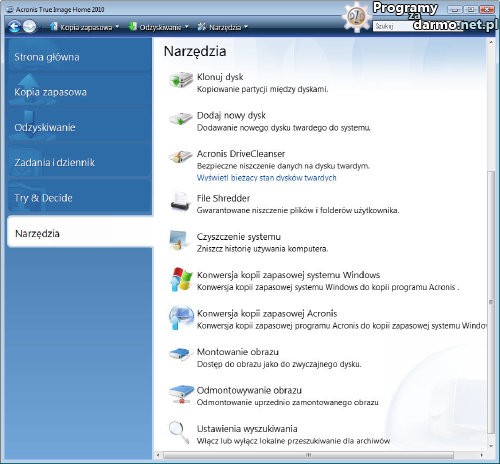Open Zadania i dziennik in sidebar

tap(79, 162)
